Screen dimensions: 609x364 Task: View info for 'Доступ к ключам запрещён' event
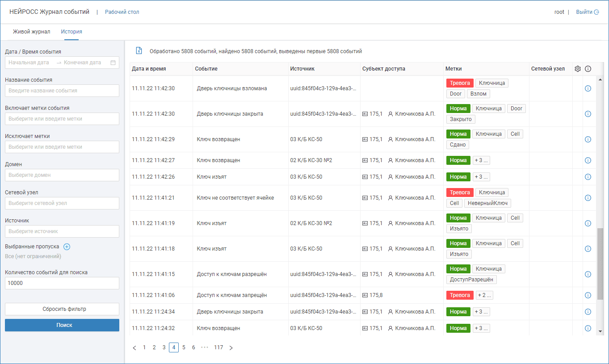coord(588,295)
